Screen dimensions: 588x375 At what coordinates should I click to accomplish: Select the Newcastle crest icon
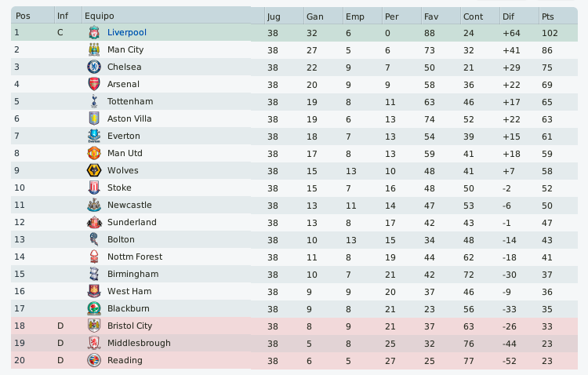(x=94, y=206)
